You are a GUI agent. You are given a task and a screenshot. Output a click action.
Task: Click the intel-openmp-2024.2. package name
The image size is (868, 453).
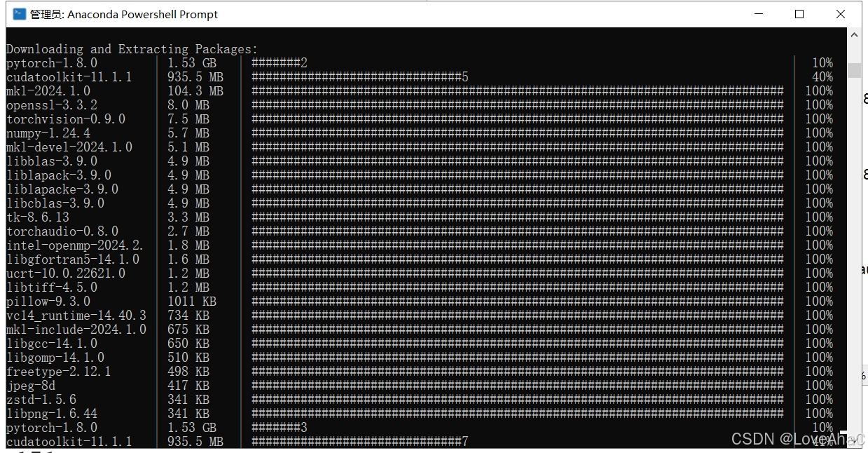75,245
